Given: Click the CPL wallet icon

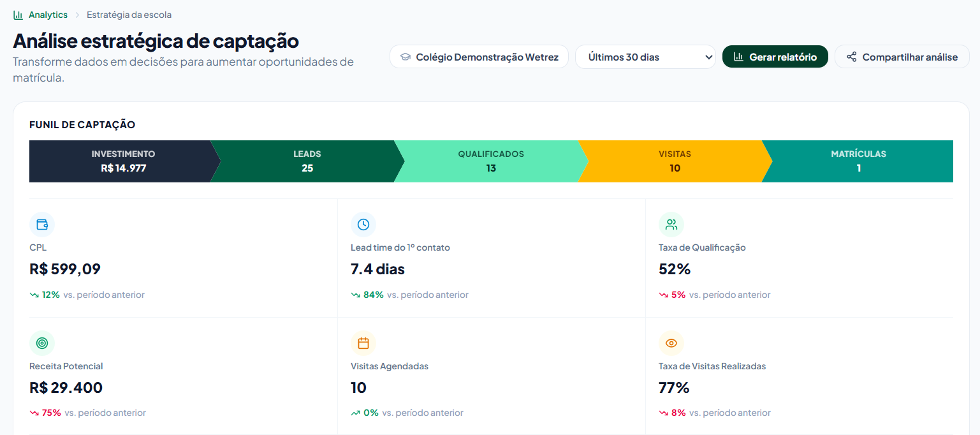Looking at the screenshot, I should coord(42,225).
